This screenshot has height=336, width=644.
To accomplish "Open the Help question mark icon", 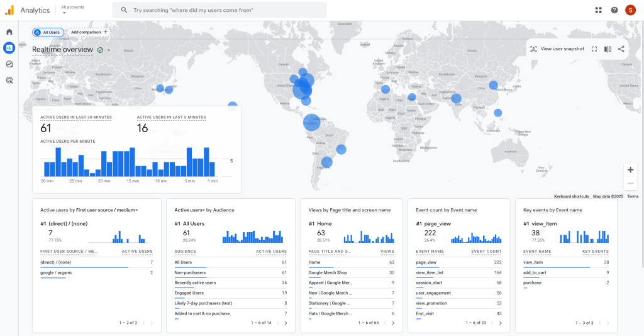I will click(614, 10).
